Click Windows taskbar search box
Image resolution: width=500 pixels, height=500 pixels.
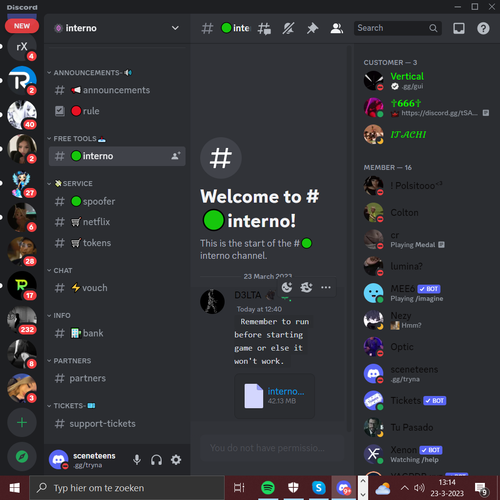pos(127,488)
